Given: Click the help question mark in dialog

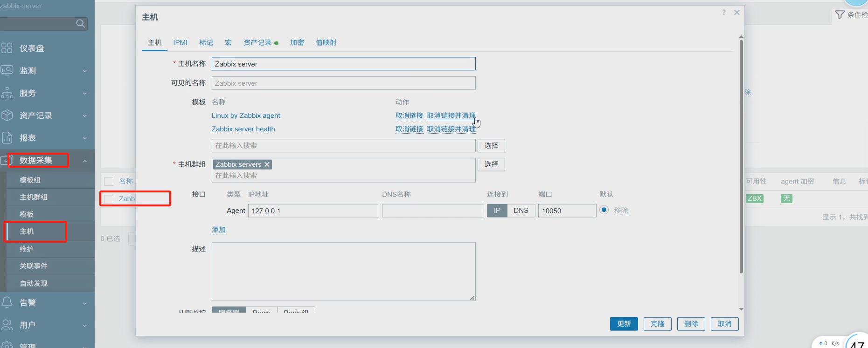Looking at the screenshot, I should pos(724,13).
